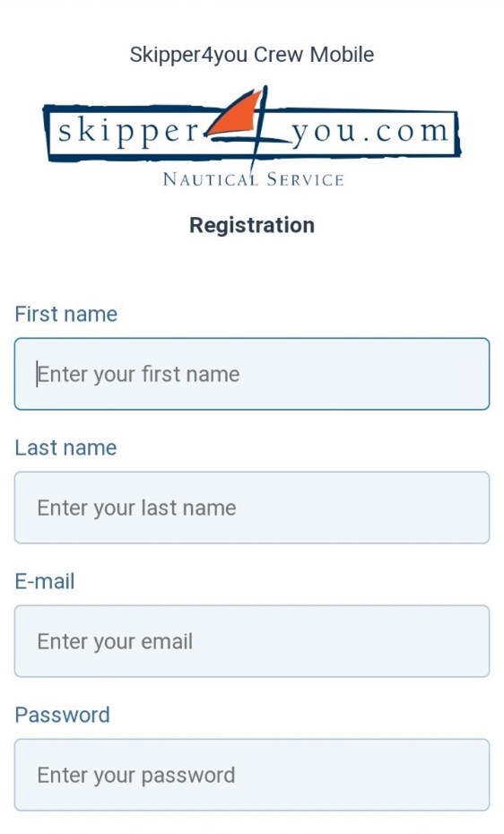Click the "Crew Mobile" words in the top title
The height and width of the screenshot is (834, 504).
pyautogui.click(x=314, y=54)
